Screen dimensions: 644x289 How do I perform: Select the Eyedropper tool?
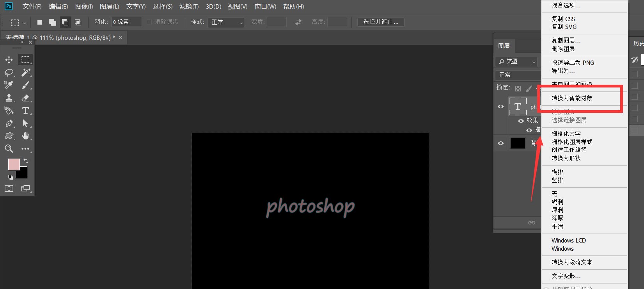(x=9, y=85)
